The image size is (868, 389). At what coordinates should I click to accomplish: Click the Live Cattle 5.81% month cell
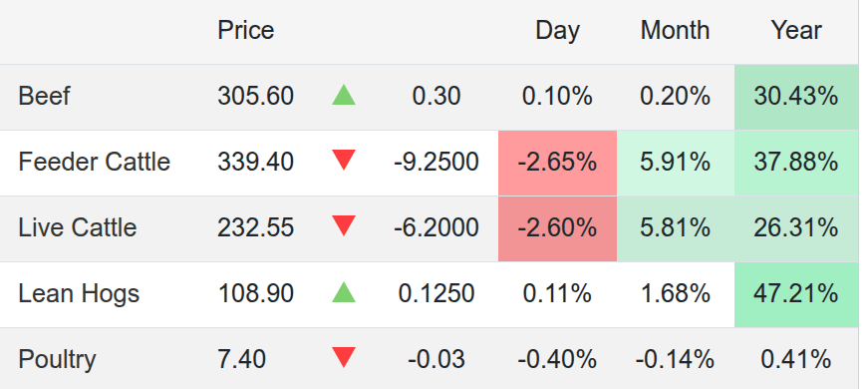pos(676,228)
